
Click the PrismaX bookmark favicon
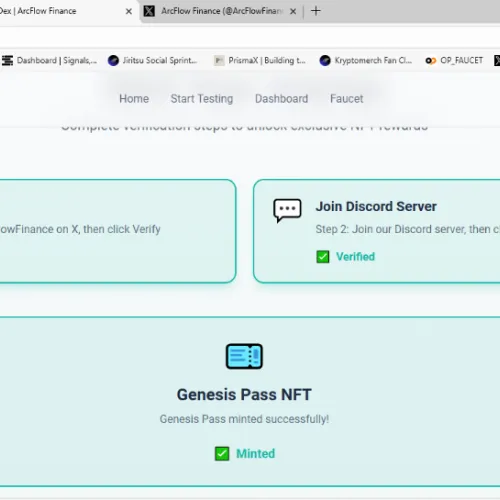pyautogui.click(x=219, y=61)
